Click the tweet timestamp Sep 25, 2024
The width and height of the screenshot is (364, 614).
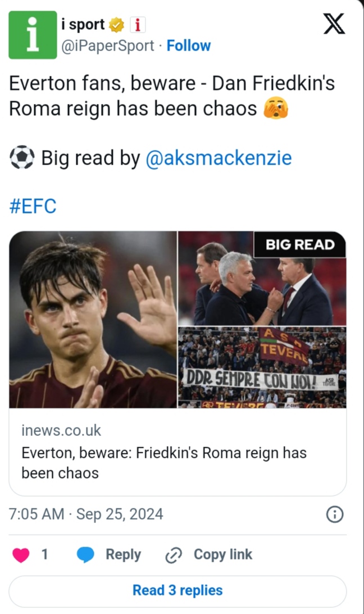click(x=87, y=514)
